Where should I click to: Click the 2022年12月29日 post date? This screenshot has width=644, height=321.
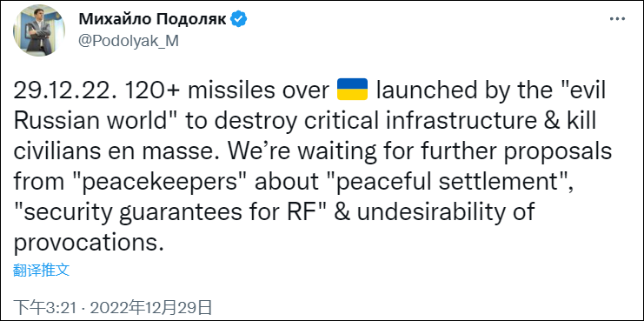(151, 307)
